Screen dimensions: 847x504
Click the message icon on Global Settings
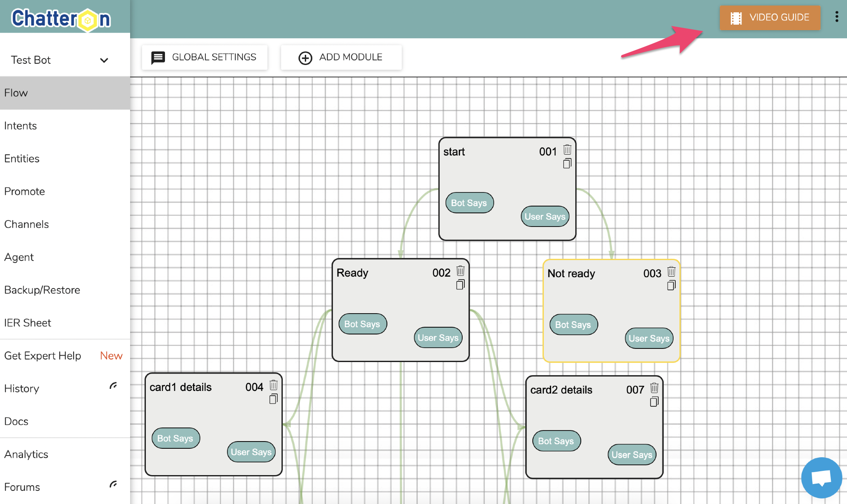[158, 57]
